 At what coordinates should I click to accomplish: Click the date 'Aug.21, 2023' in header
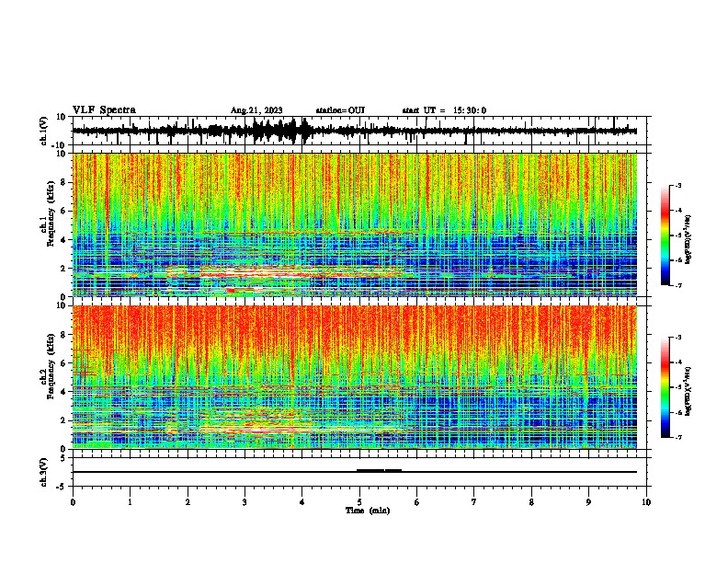point(256,110)
